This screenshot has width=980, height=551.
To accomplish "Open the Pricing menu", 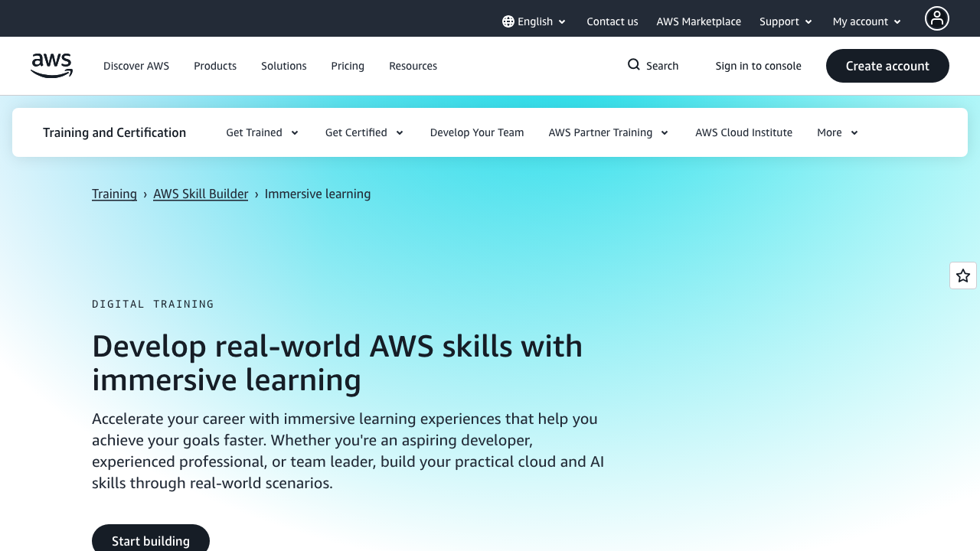I will [x=348, y=66].
